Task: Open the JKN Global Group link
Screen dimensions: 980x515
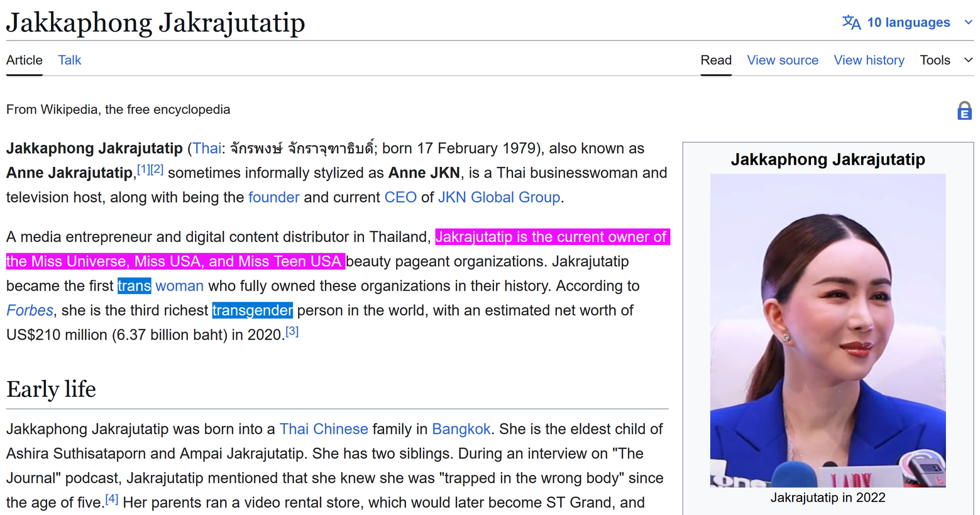Action: [x=498, y=198]
